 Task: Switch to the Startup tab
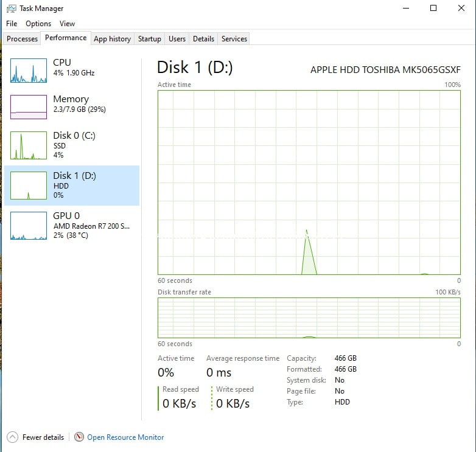pos(149,39)
